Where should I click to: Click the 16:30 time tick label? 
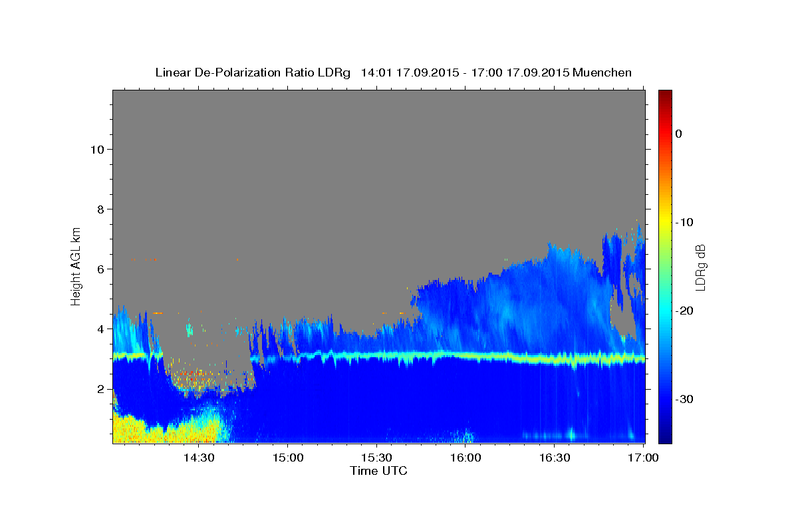[x=555, y=458]
